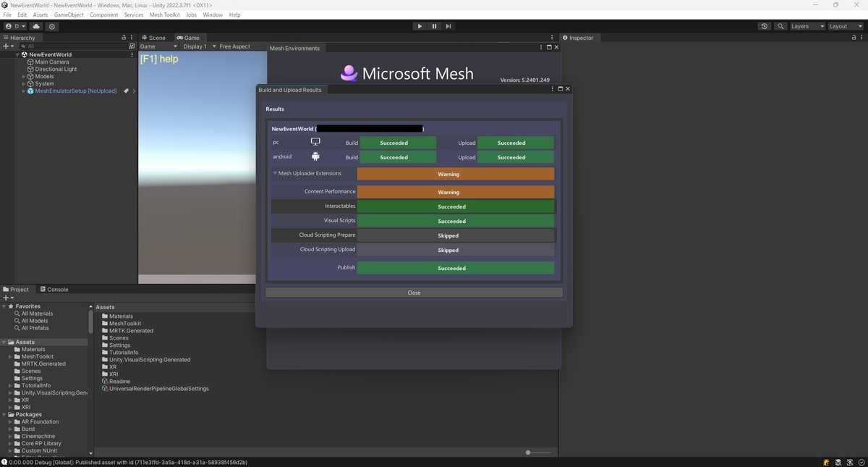868x467 pixels.
Task: Open the File menu
Action: pos(7,14)
